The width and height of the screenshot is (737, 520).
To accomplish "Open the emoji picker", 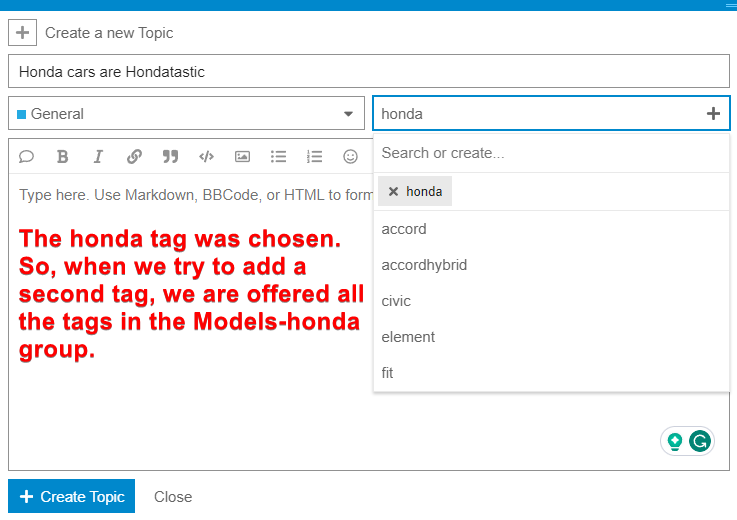I will pyautogui.click(x=350, y=156).
